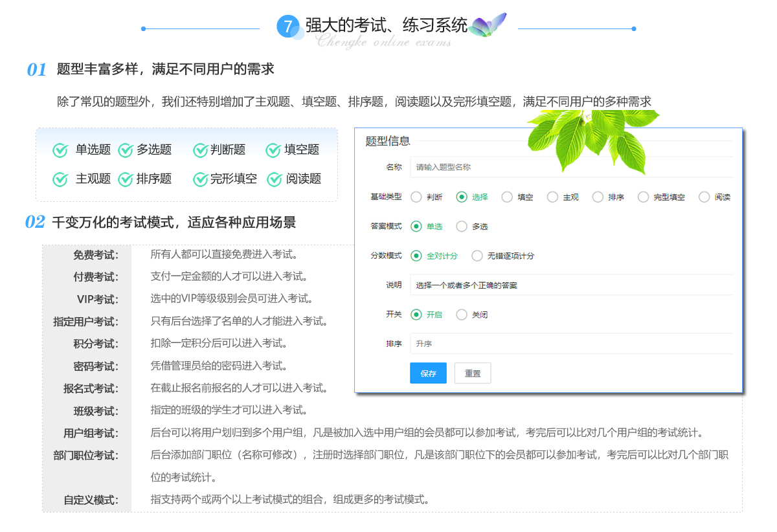The height and width of the screenshot is (532, 777).
Task: Choose 填空 as the base type
Action: (507, 197)
